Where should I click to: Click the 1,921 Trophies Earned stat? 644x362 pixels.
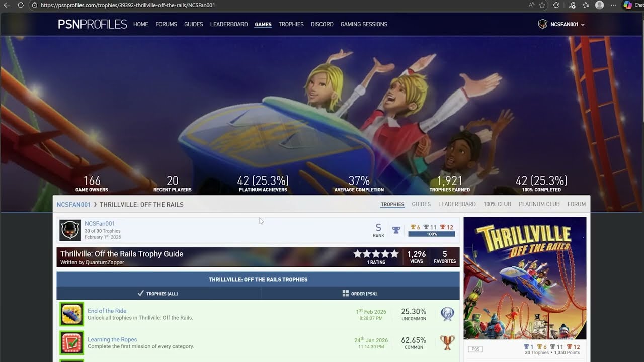pos(450,184)
